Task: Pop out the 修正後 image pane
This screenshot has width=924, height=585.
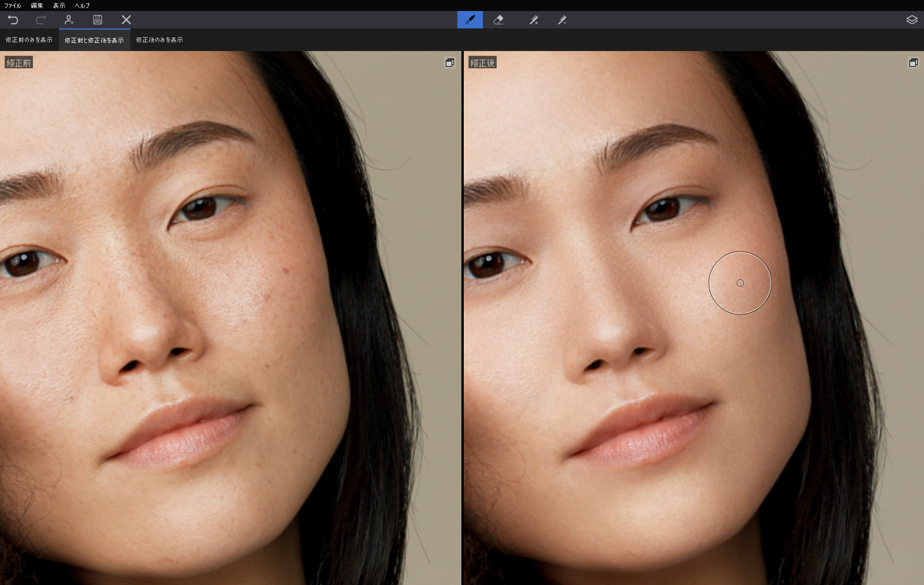Action: [x=913, y=63]
